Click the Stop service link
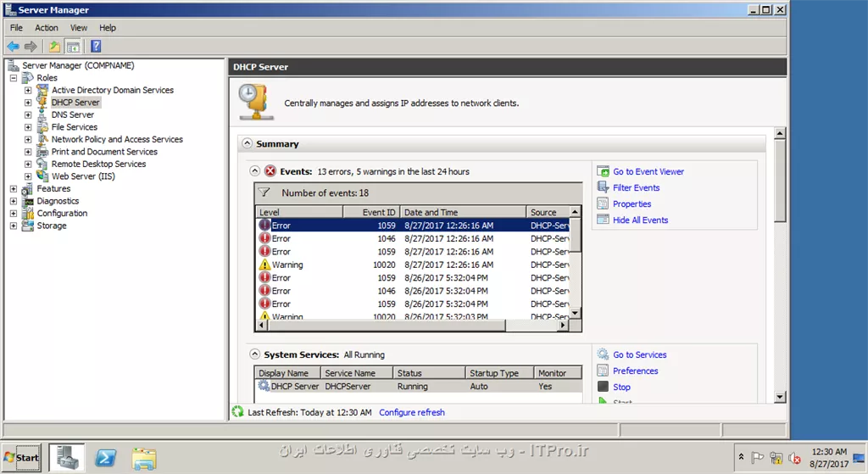 [x=621, y=387]
